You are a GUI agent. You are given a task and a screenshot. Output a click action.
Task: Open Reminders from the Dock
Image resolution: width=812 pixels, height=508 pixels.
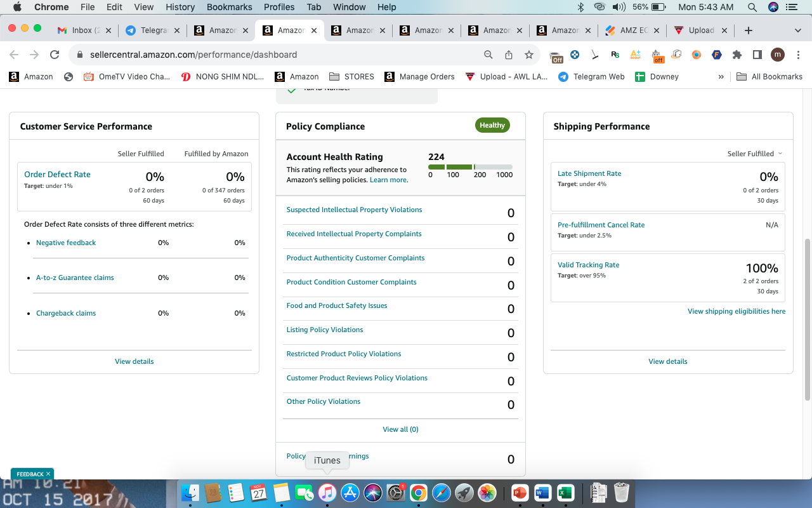click(236, 493)
